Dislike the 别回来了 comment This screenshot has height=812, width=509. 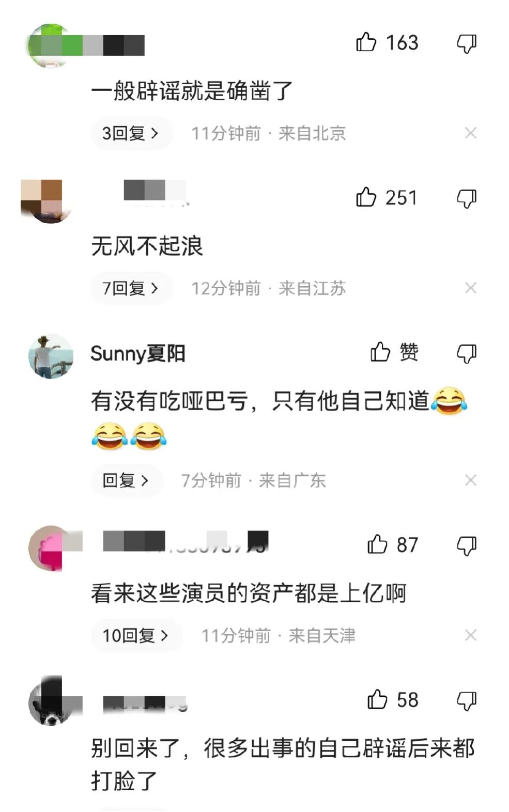click(466, 700)
